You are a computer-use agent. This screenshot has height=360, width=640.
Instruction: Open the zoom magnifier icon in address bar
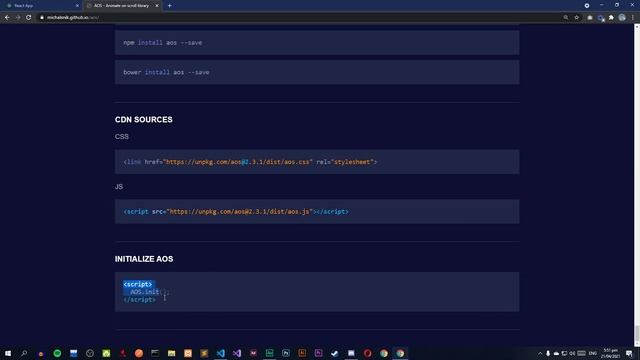[566, 18]
